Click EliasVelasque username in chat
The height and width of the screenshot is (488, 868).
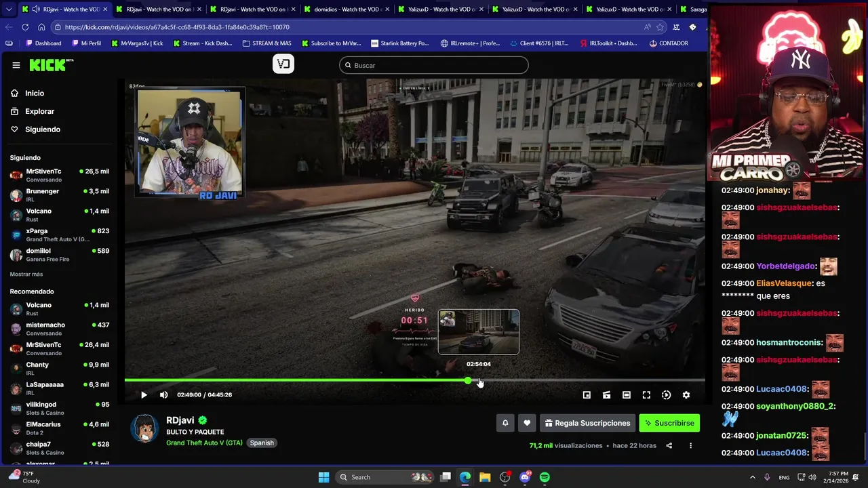coord(784,283)
